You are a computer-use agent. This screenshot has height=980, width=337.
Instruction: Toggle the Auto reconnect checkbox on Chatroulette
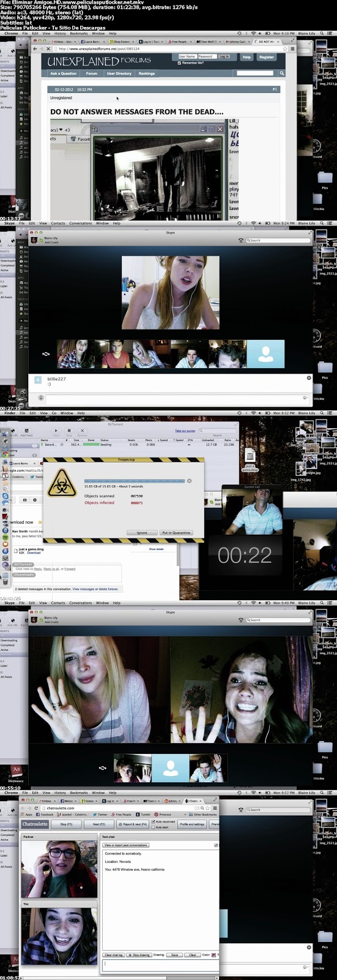[x=154, y=821]
